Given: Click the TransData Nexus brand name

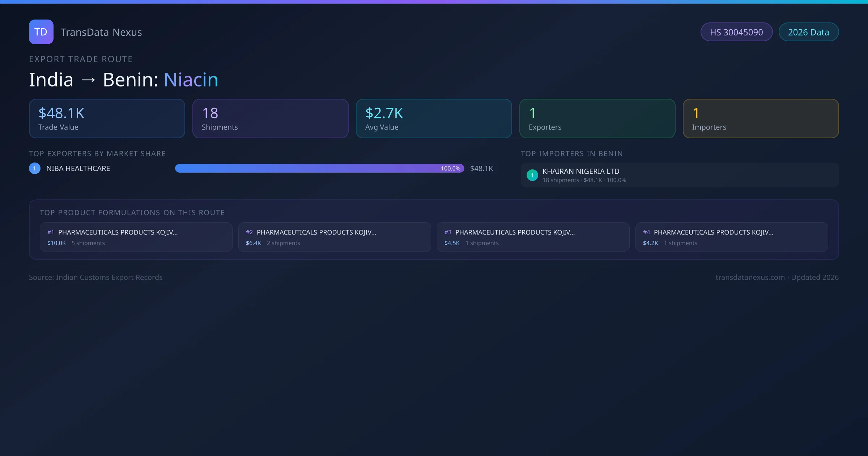Looking at the screenshot, I should [101, 32].
